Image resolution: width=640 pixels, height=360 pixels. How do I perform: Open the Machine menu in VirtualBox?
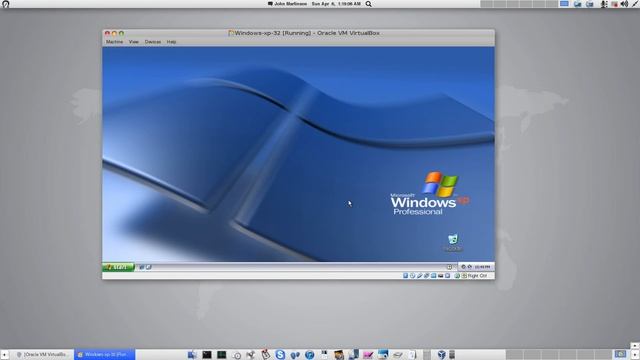tap(114, 42)
